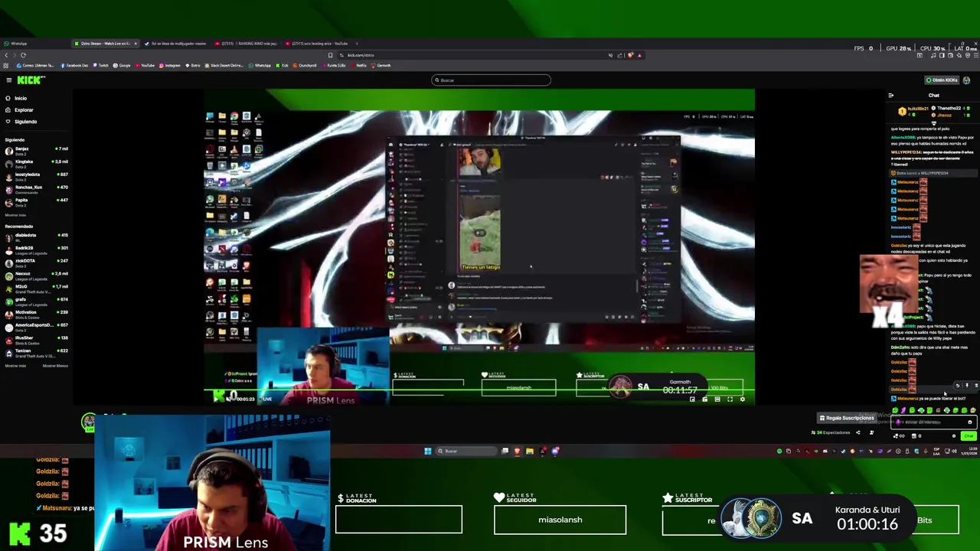Open Badrik28 recommended channel

pyautogui.click(x=36, y=249)
